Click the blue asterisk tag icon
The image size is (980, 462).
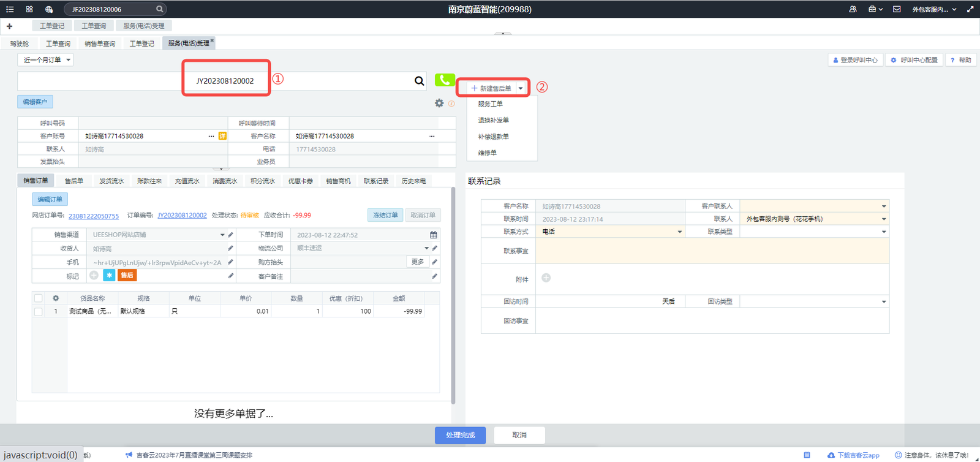click(x=108, y=276)
